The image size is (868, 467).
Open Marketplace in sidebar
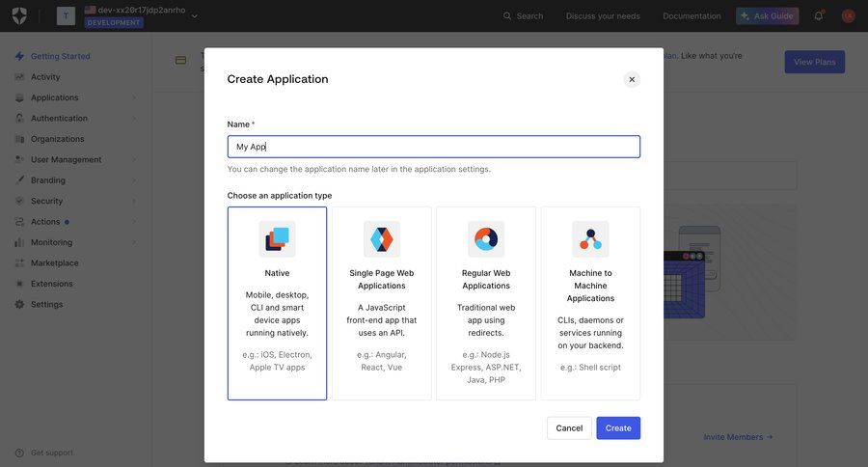pyautogui.click(x=54, y=263)
